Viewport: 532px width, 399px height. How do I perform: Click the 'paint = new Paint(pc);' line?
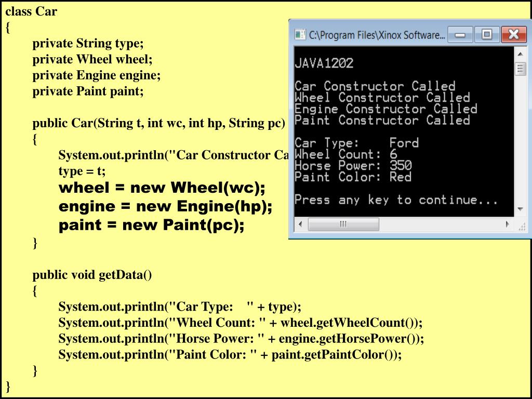tap(151, 225)
